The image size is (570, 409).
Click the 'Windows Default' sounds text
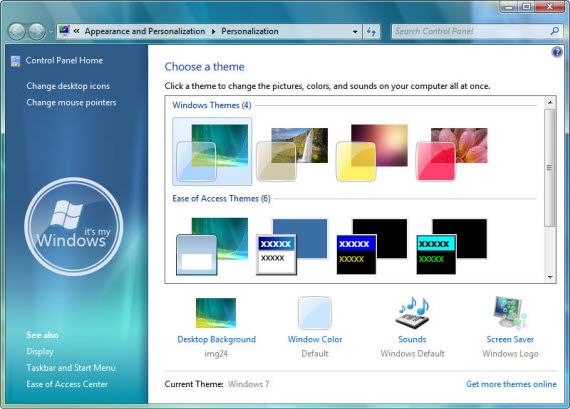click(x=412, y=354)
